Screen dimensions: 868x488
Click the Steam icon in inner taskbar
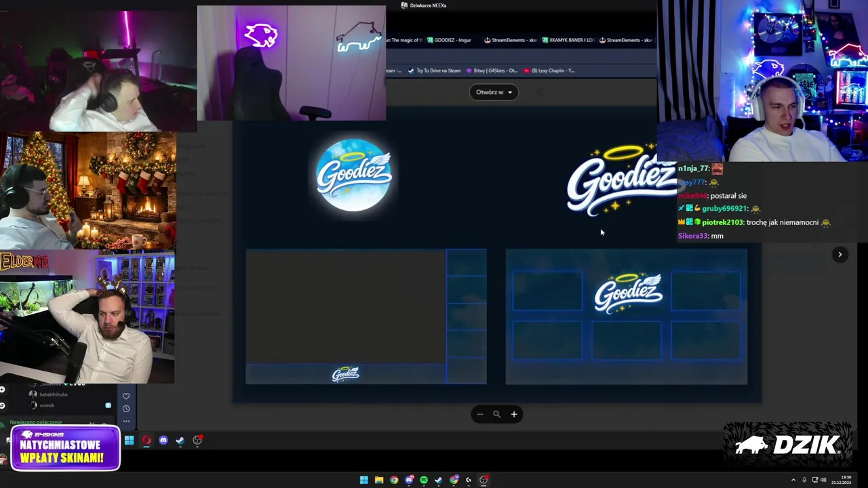(x=180, y=441)
